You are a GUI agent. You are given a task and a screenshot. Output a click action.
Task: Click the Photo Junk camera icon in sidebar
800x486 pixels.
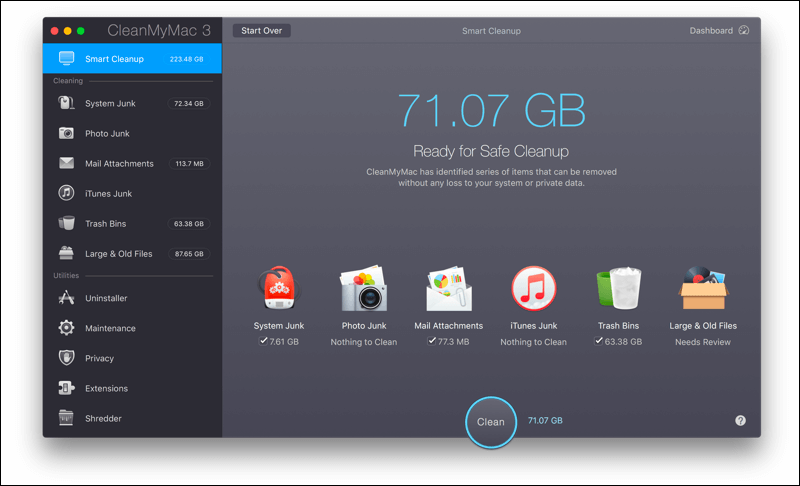tap(66, 133)
